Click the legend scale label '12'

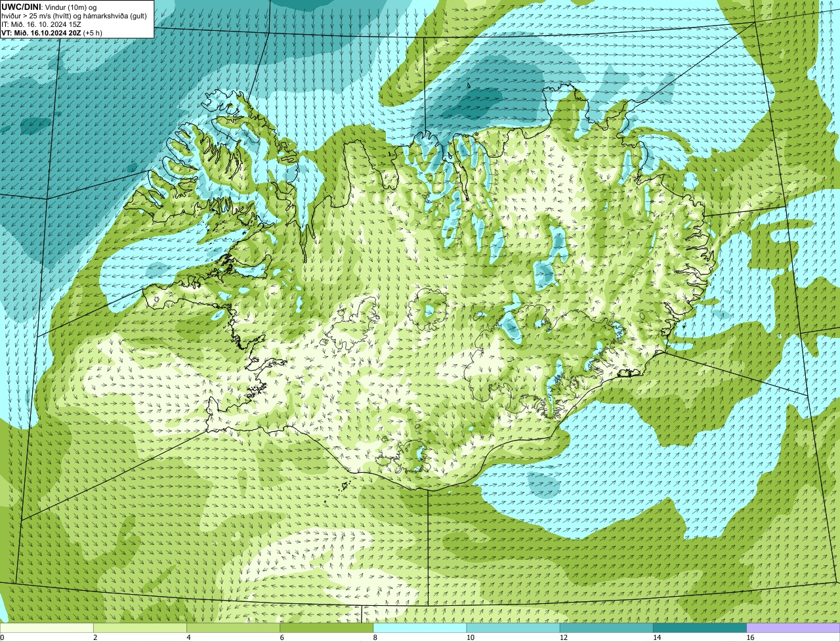pyautogui.click(x=563, y=637)
